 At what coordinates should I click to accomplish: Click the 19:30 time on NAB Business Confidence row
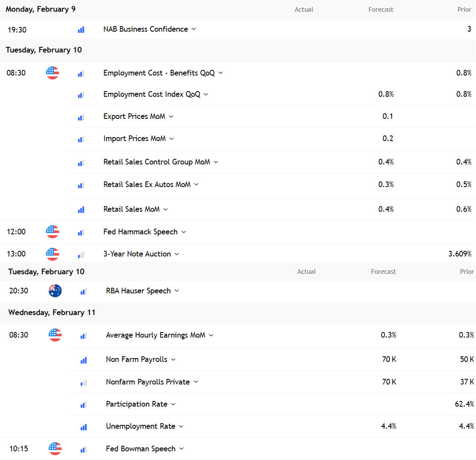[17, 30]
